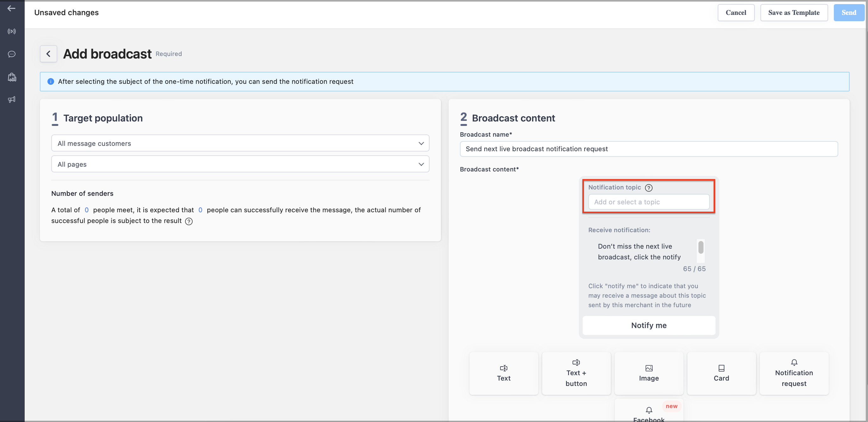This screenshot has width=868, height=422.
Task: Click the back arrow at sidebar top
Action: 11,9
